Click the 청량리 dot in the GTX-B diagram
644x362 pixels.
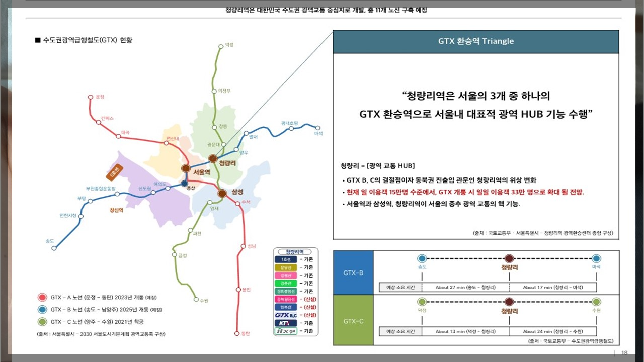click(x=509, y=258)
